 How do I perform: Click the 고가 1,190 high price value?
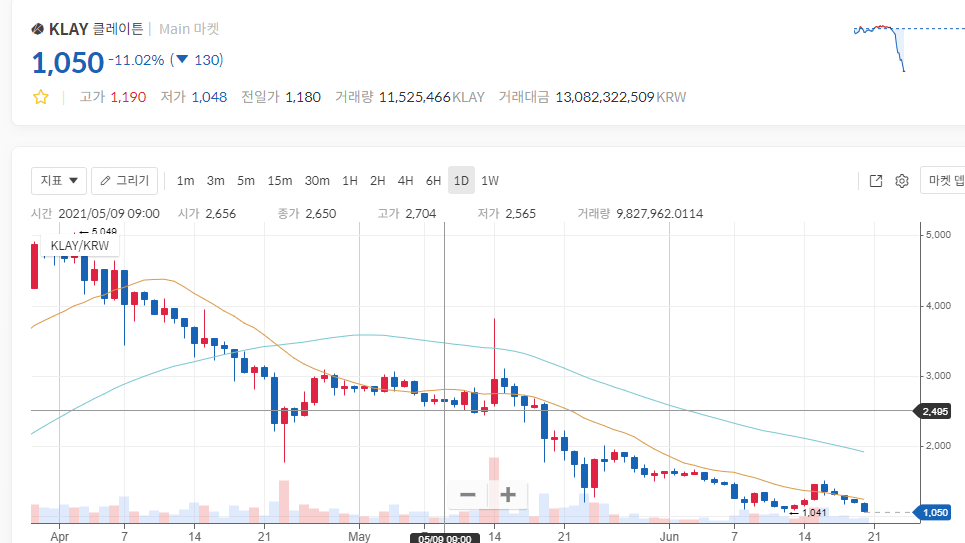(x=113, y=97)
